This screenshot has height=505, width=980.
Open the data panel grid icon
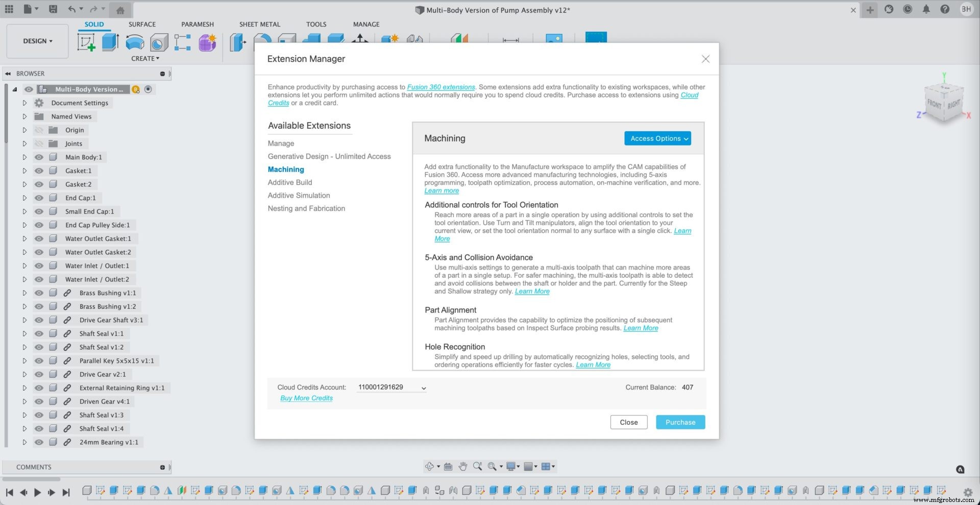(x=9, y=9)
